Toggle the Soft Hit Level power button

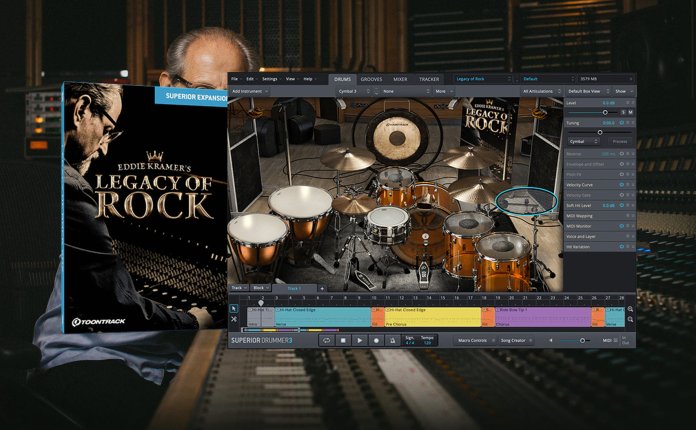tap(621, 205)
